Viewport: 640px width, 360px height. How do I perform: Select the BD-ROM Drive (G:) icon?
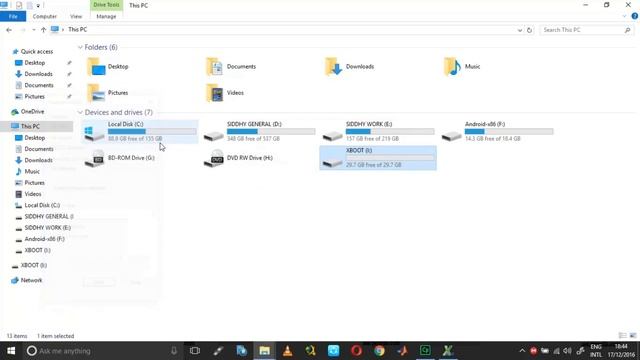(95, 158)
